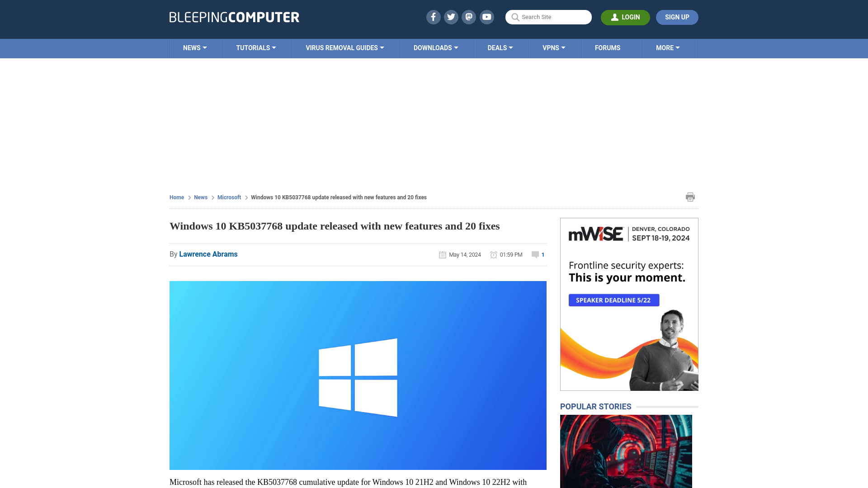
Task: Click the Microsoft breadcrumb link
Action: tap(229, 197)
